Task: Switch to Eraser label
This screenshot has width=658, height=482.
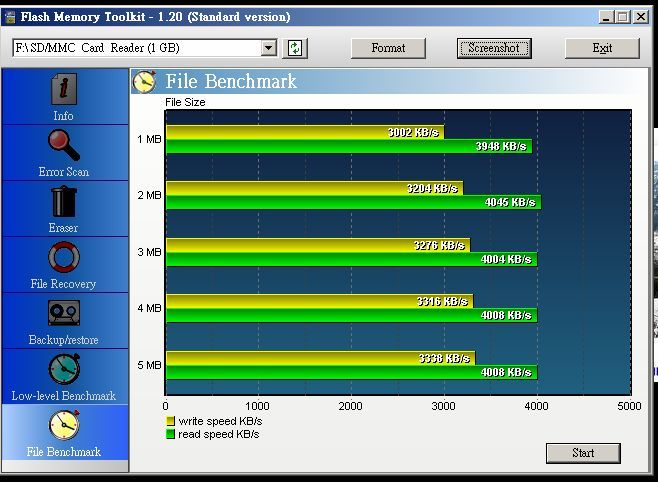Action: click(x=63, y=228)
